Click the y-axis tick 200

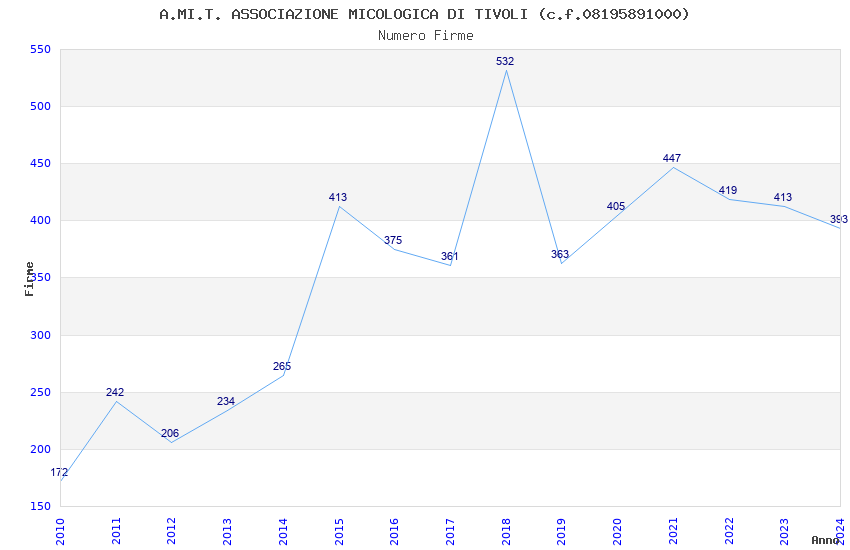click(40, 449)
